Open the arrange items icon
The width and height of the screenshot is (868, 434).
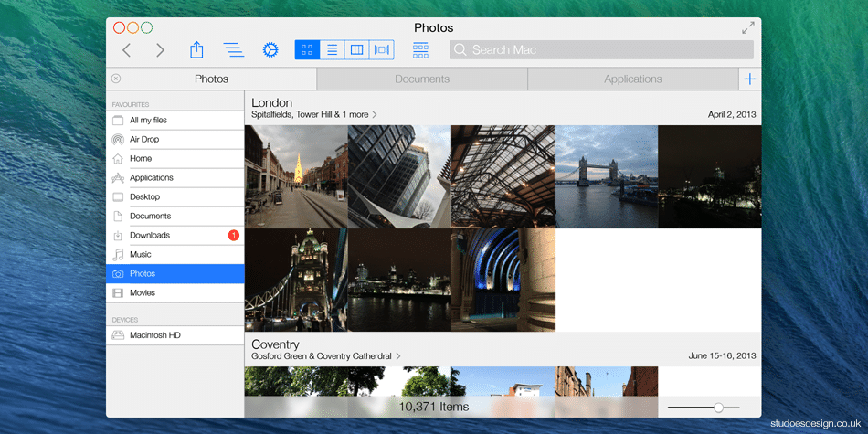[x=233, y=50]
